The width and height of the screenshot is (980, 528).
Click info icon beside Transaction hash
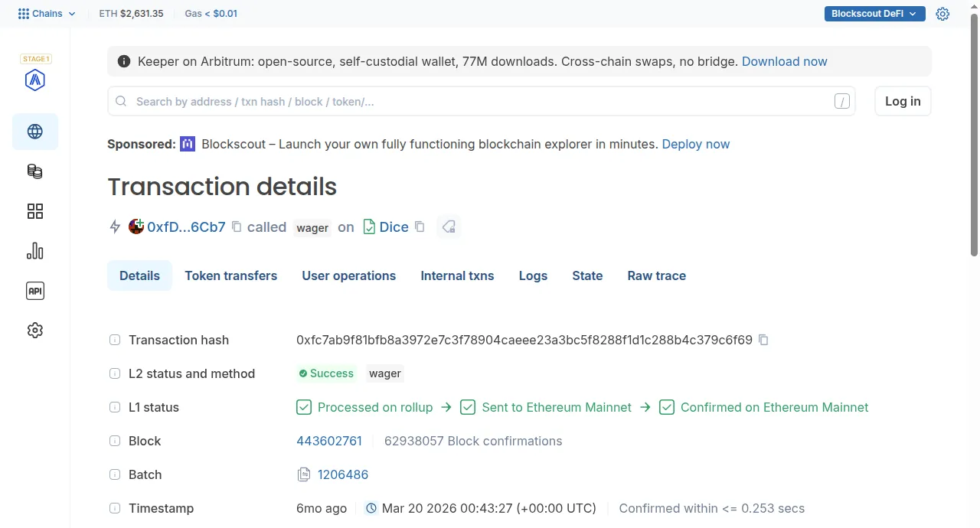click(115, 340)
